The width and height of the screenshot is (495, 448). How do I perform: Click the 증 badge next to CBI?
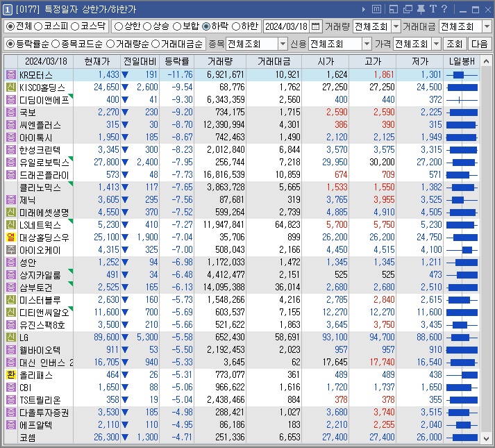point(11,388)
